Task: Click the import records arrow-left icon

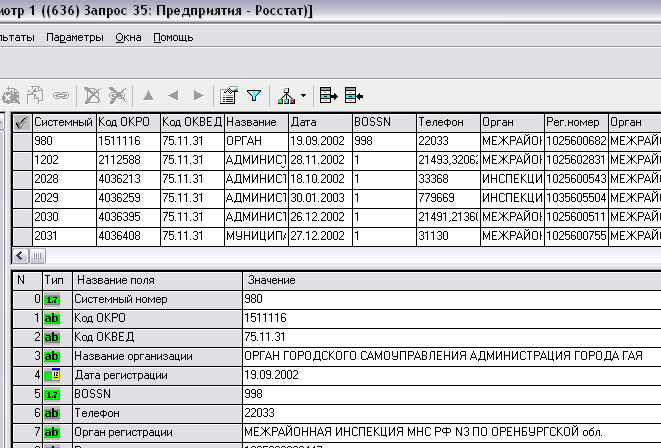Action: [x=354, y=96]
